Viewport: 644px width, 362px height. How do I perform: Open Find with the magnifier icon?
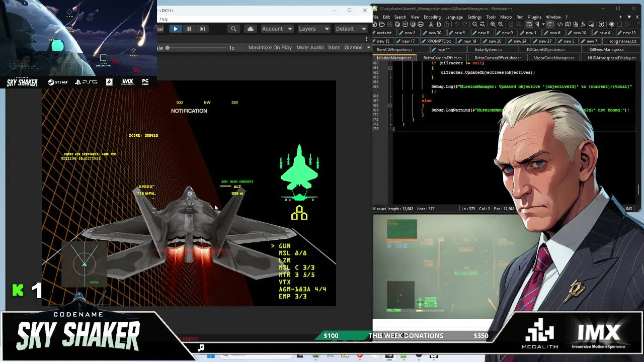click(x=474, y=24)
